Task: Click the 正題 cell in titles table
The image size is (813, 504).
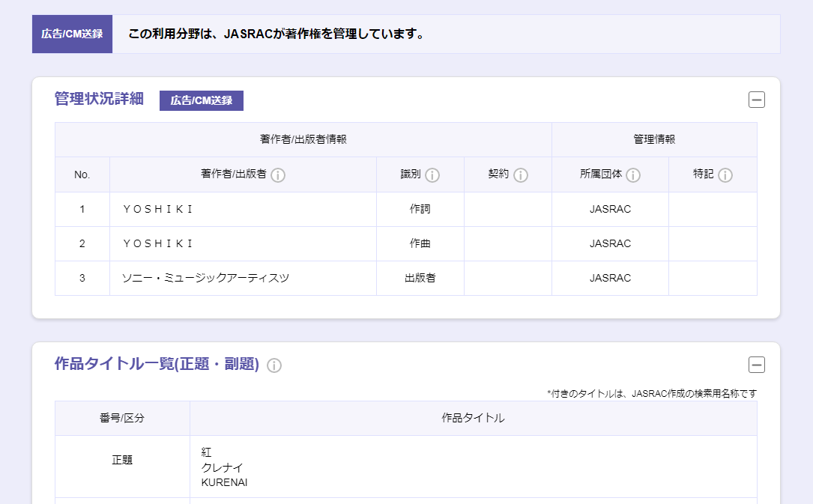Action: [x=122, y=461]
